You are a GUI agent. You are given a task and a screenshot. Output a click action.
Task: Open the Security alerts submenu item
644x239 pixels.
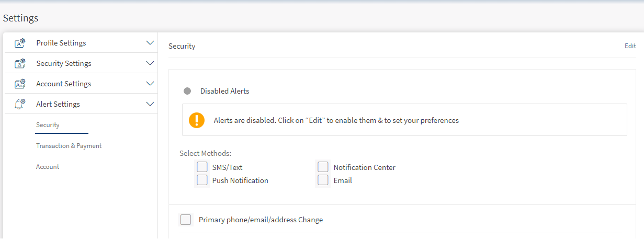click(48, 125)
